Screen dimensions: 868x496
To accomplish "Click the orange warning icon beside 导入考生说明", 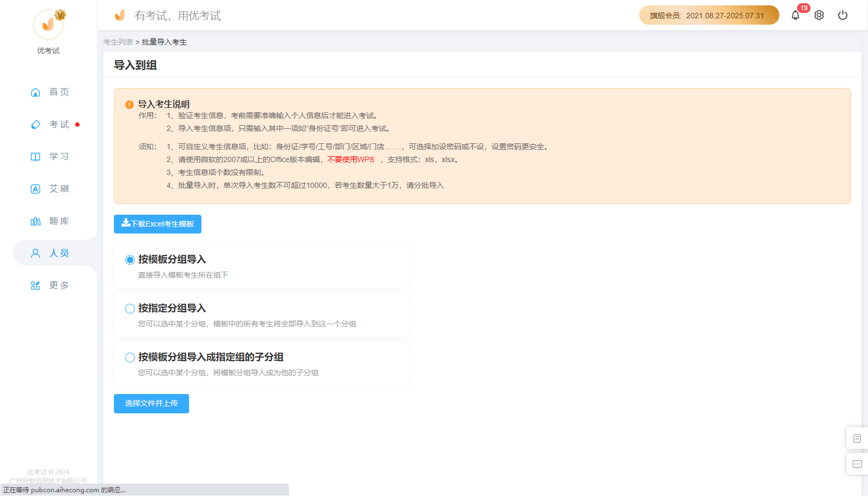I will [x=129, y=105].
